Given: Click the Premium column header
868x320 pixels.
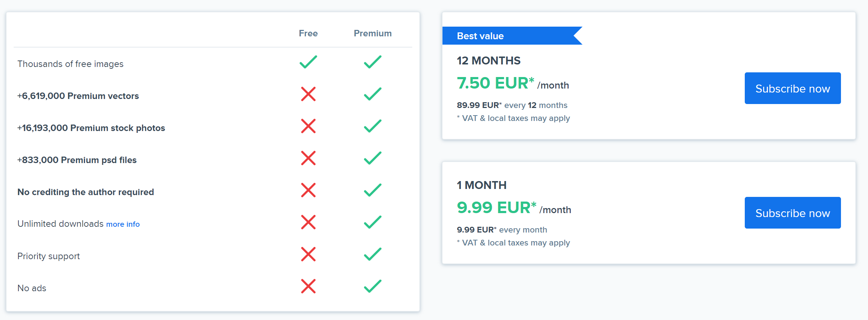Looking at the screenshot, I should (x=372, y=33).
